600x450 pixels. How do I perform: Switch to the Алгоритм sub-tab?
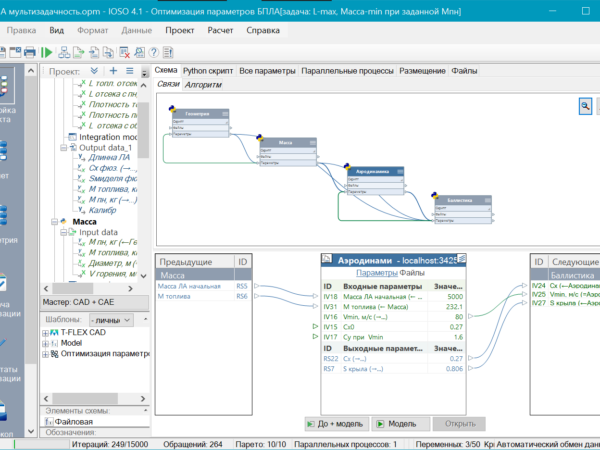[203, 85]
